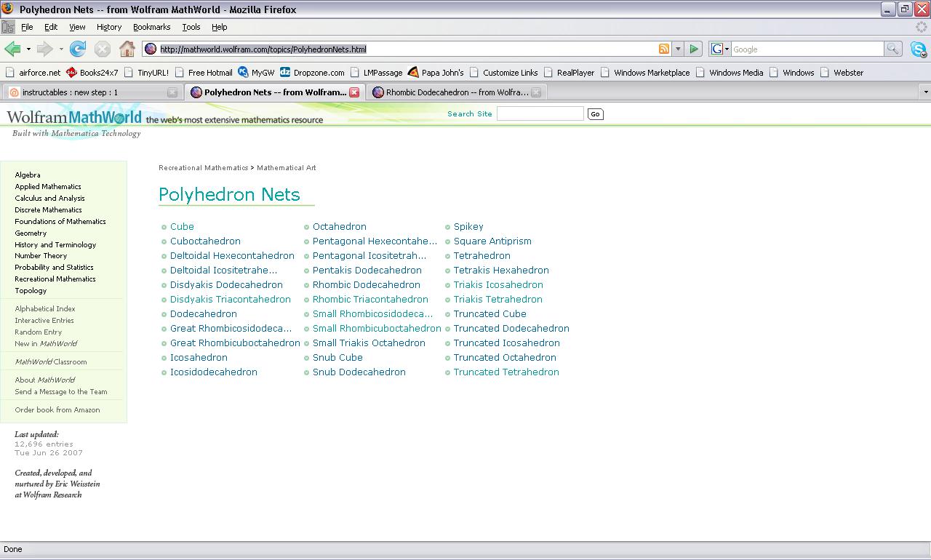
Task: Open the Number Theory sidebar topic
Action: coord(41,256)
